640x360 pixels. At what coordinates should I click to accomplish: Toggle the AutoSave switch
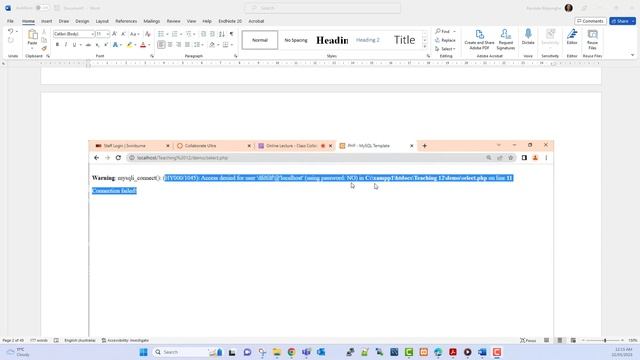coord(42,8)
